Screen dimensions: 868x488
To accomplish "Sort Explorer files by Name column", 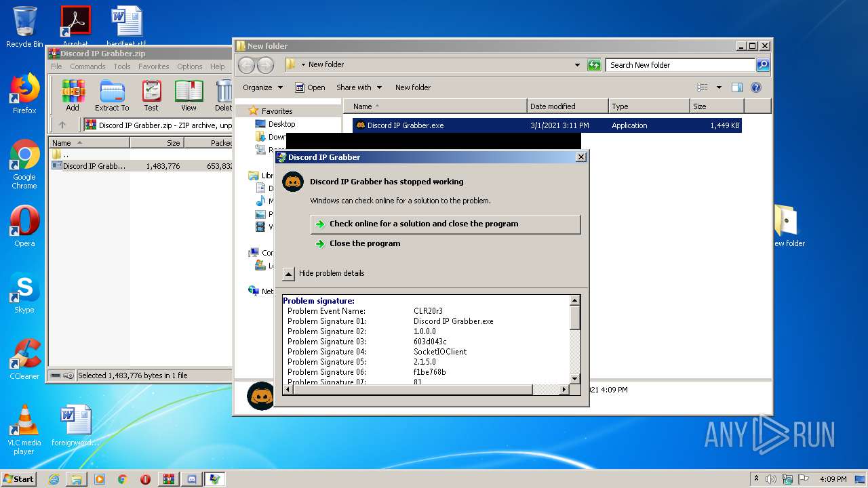I will [435, 106].
